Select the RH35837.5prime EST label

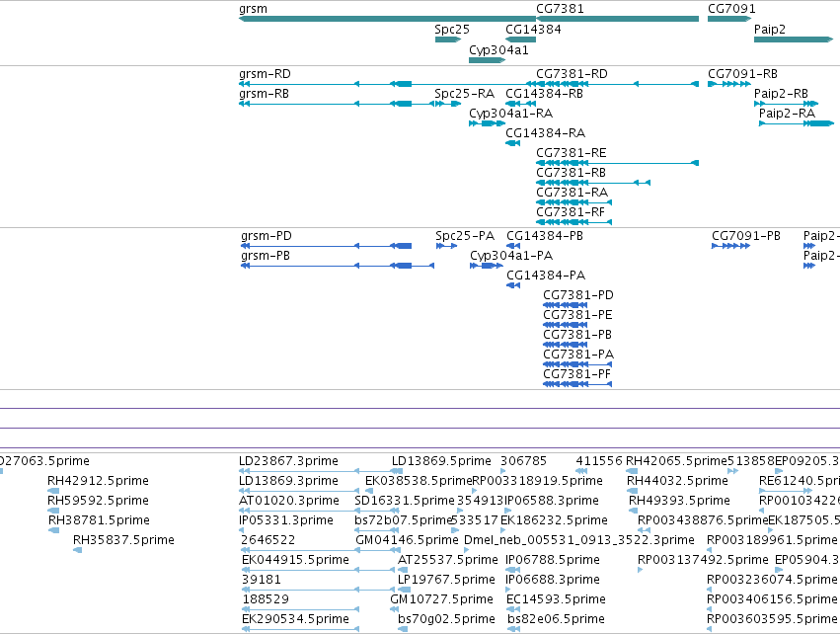tap(123, 541)
